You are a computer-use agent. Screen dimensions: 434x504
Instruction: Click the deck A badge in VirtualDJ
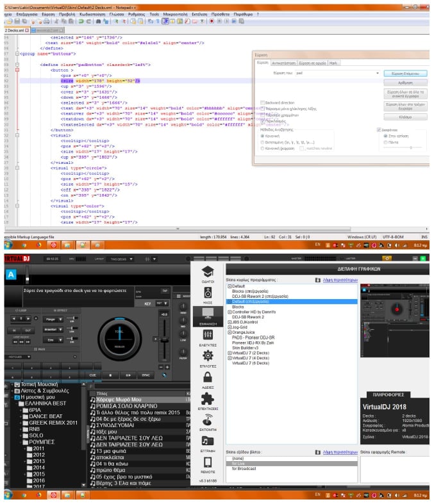11,274
